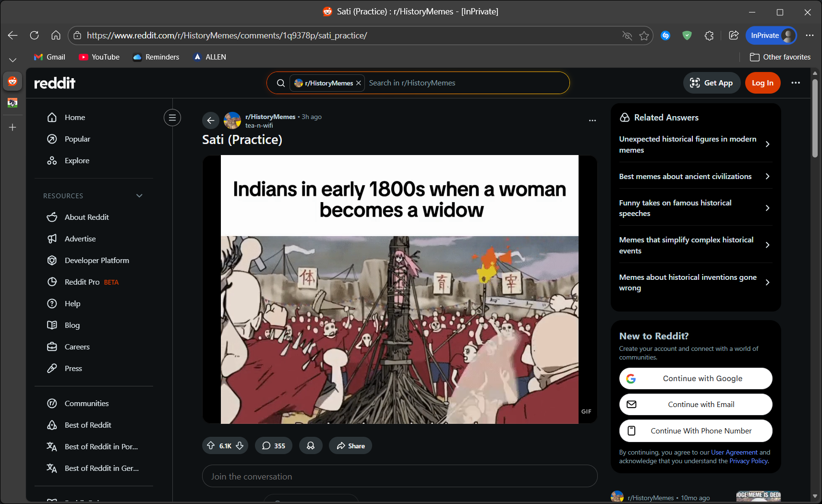Open the 355 comments on the post
This screenshot has width=822, height=504.
274,446
